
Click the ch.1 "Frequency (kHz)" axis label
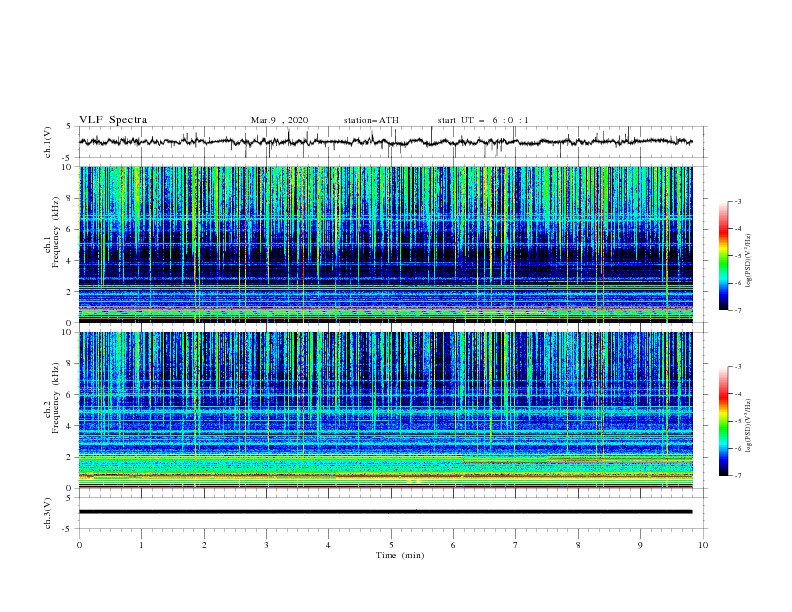tap(56, 230)
